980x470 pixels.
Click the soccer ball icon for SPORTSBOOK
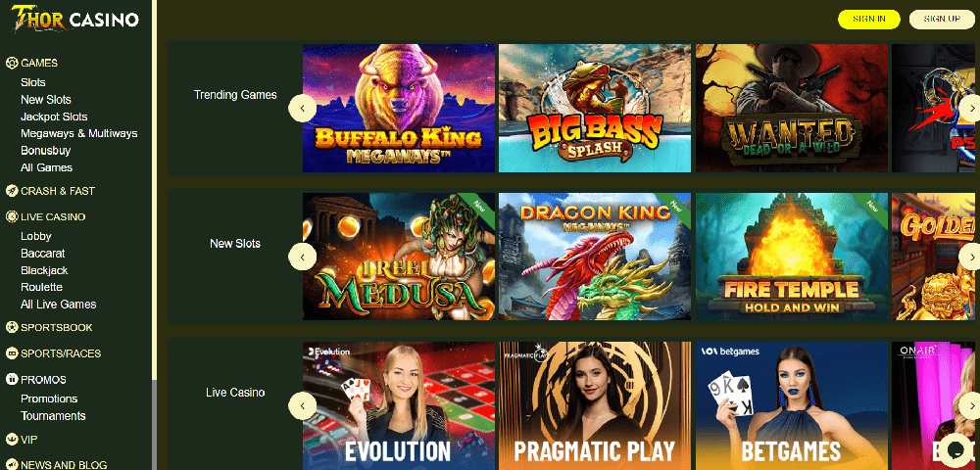11,327
